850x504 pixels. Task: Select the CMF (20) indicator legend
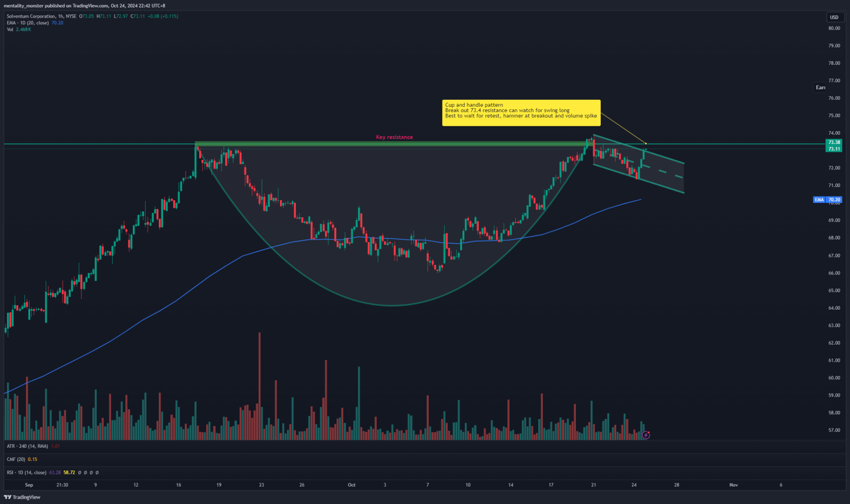click(16, 459)
